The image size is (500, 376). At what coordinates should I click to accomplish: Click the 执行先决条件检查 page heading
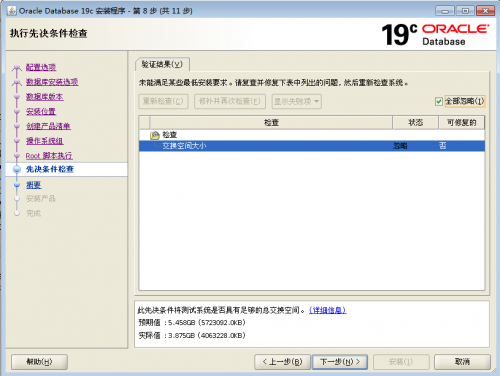tap(49, 33)
